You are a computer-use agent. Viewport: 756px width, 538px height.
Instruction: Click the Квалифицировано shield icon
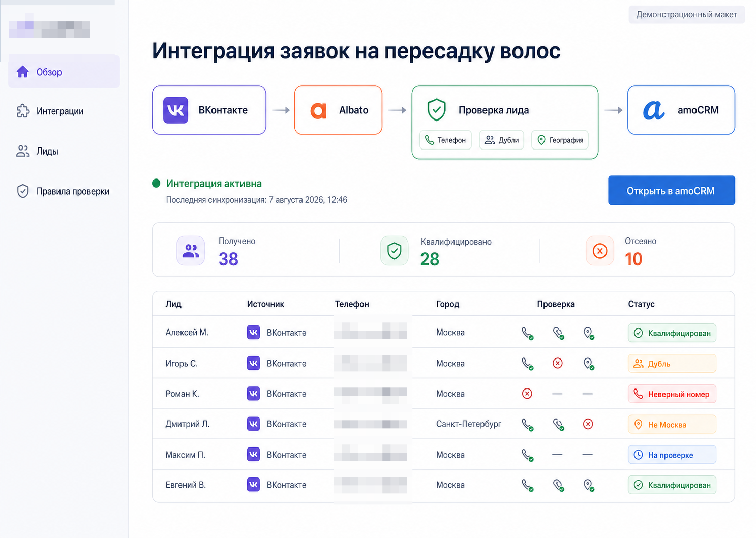pos(395,251)
